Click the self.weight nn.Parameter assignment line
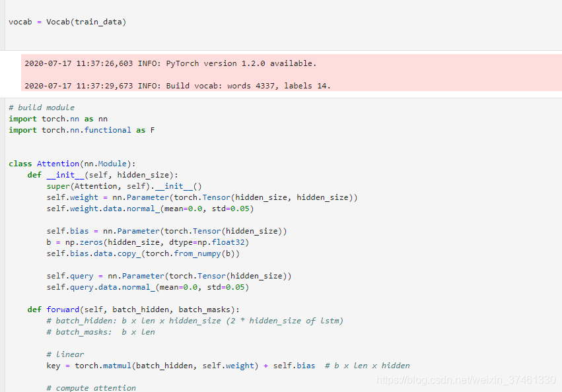Viewport: 562px width, 392px height. [202, 197]
